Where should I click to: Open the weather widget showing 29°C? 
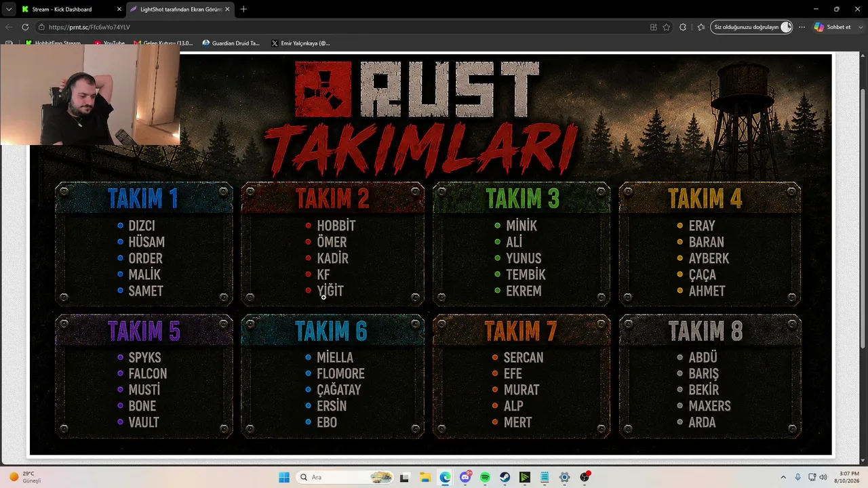[x=26, y=477]
